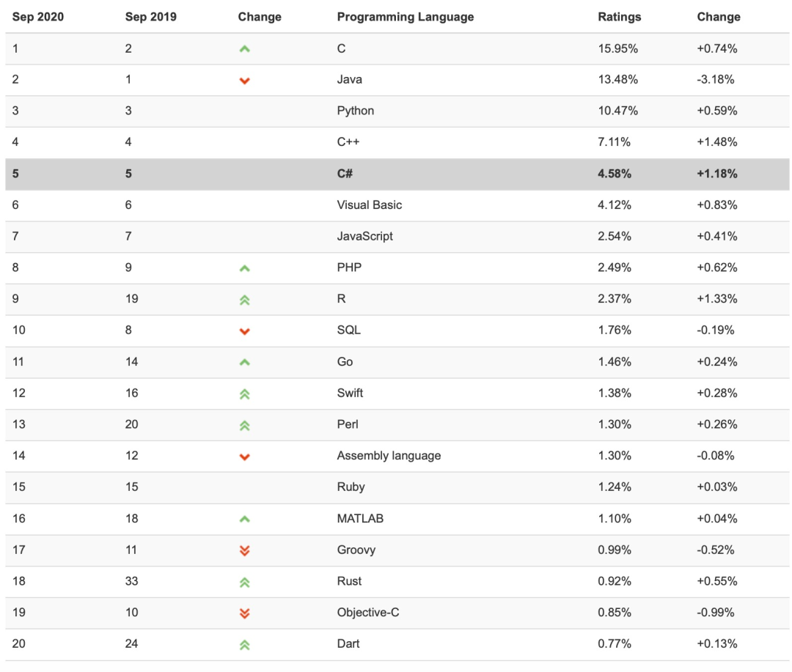Click the red down arrow beside SQL
The height and width of the screenshot is (672, 792).
pos(244,331)
